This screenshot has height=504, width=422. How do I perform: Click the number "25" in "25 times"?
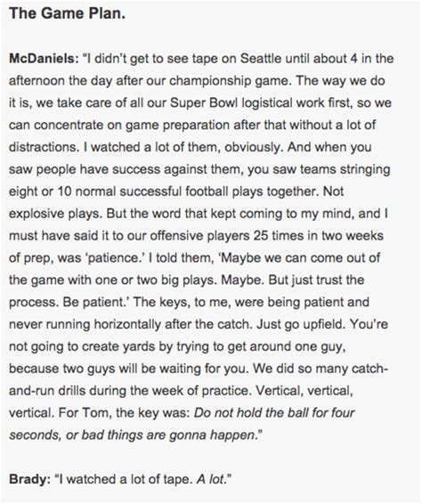(x=261, y=236)
